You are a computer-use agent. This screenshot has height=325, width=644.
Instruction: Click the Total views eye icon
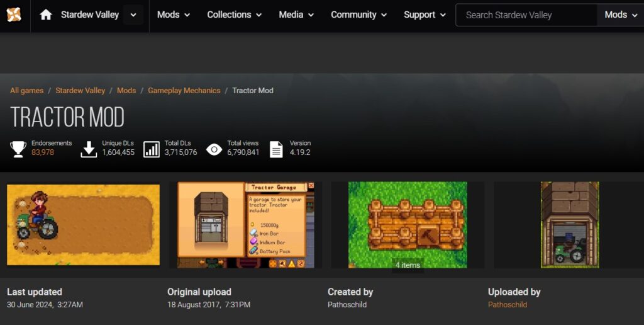click(214, 149)
